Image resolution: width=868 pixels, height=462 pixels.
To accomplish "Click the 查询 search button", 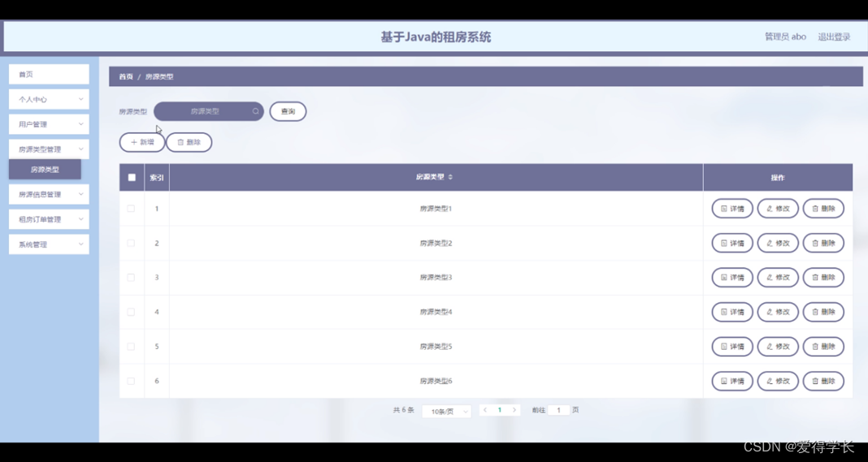I will coord(288,111).
